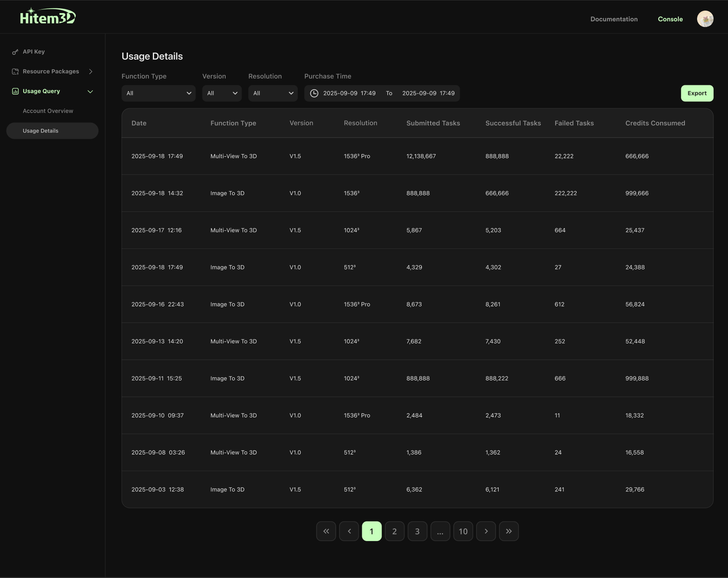Go to the previous page arrow

pos(349,531)
